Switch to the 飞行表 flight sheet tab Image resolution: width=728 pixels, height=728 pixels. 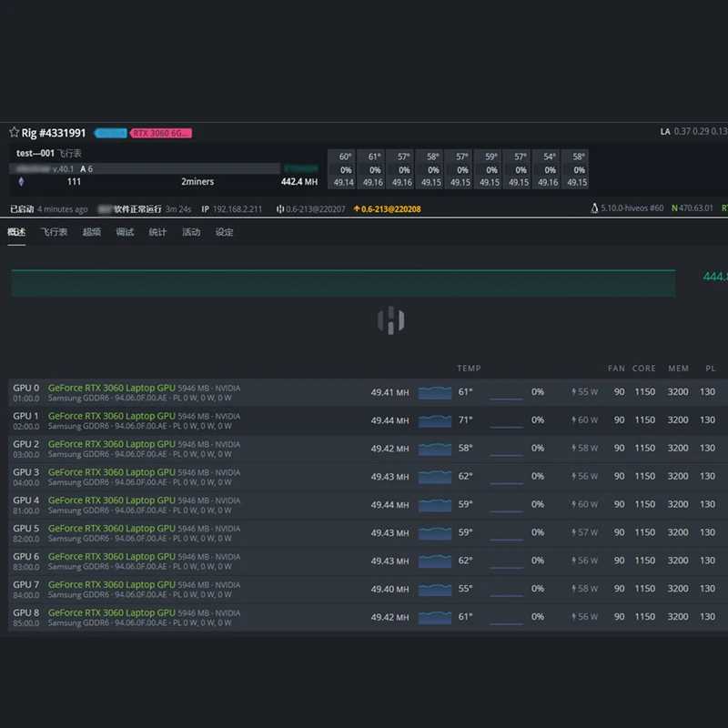(x=54, y=232)
